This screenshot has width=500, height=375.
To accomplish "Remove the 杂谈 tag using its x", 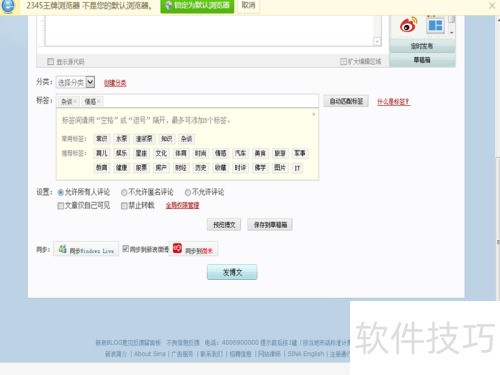I will point(75,101).
